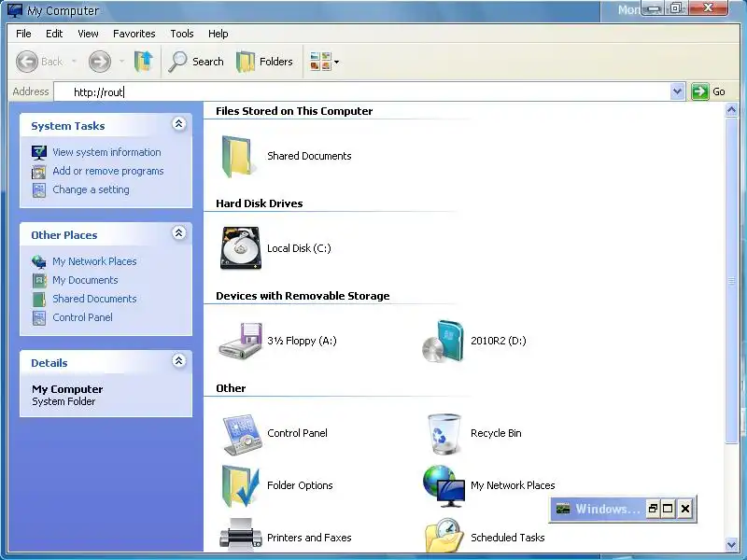Image resolution: width=747 pixels, height=560 pixels.
Task: Click the Add or remove programs icon
Action: (39, 172)
